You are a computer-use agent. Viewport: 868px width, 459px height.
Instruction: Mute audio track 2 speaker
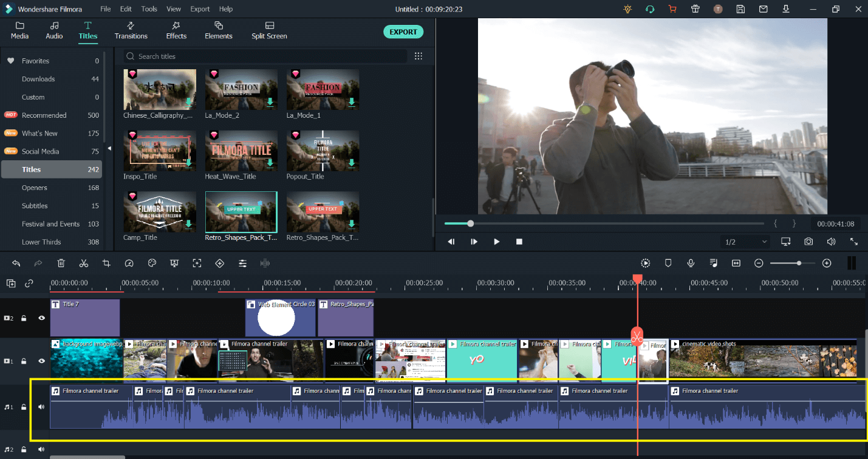pos(41,450)
